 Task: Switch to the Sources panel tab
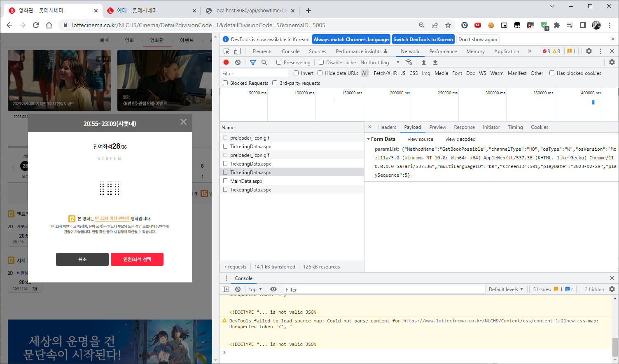tap(318, 51)
